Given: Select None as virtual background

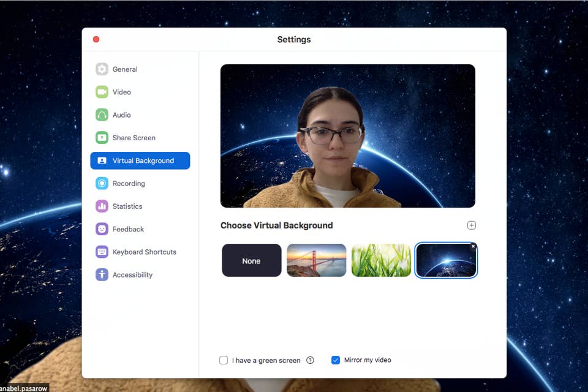Looking at the screenshot, I should 252,261.
